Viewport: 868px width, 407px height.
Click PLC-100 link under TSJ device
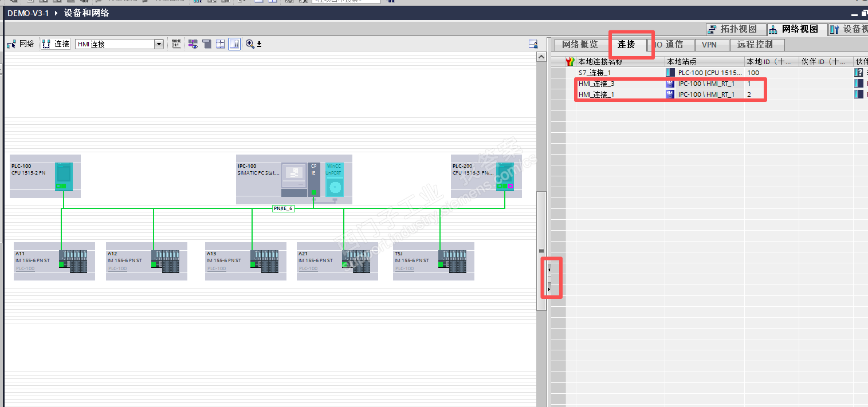click(x=404, y=268)
